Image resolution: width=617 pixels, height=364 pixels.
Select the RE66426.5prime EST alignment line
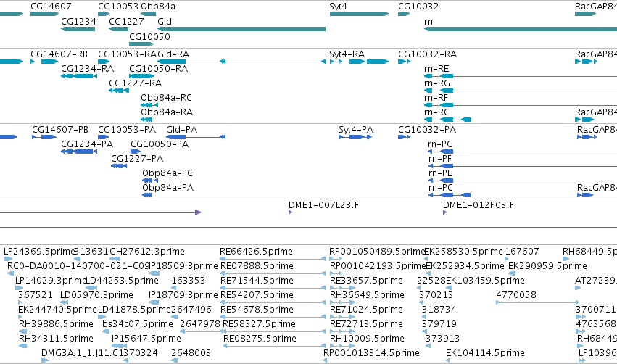coord(273,259)
